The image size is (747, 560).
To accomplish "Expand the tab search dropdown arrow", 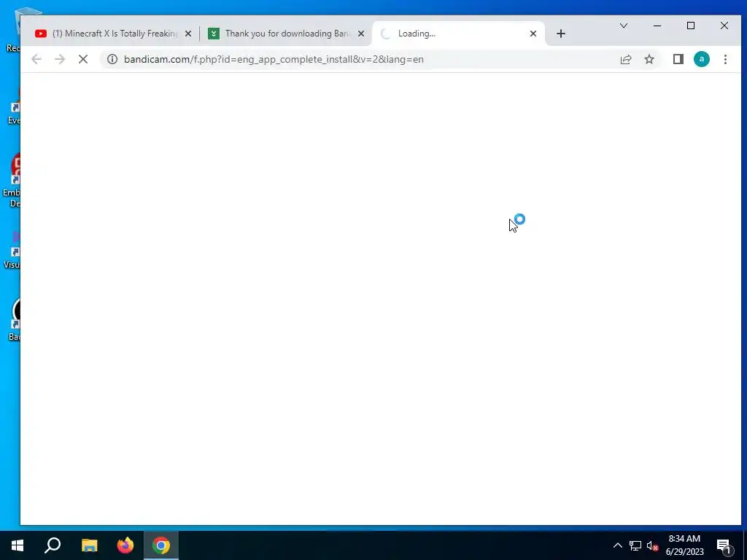I will pos(623,26).
